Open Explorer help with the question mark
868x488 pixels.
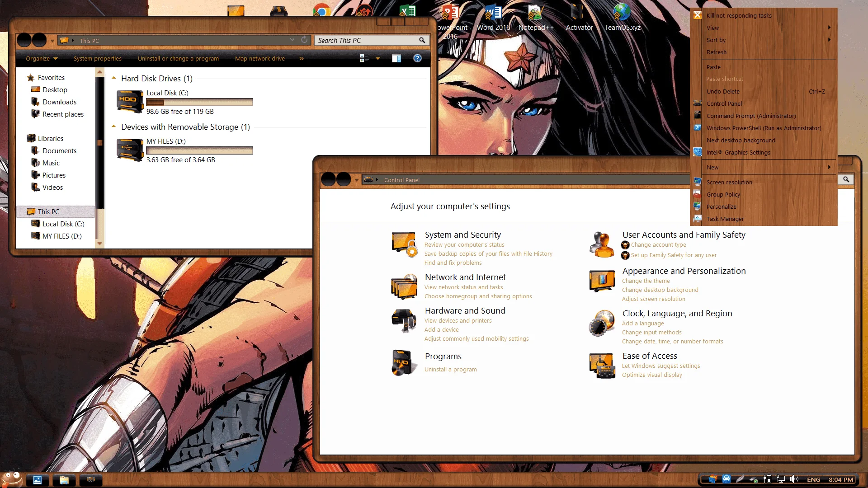pyautogui.click(x=418, y=58)
